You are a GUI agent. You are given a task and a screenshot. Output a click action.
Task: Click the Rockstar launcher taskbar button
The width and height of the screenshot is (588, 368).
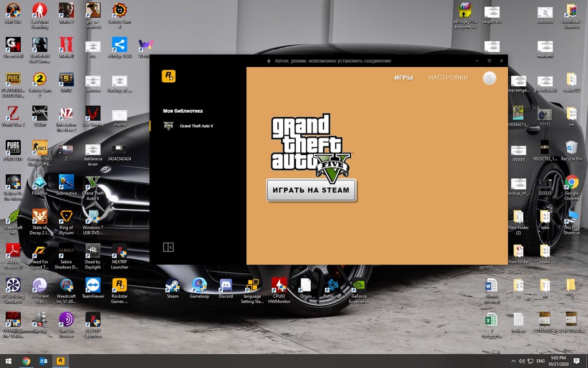[x=60, y=361]
